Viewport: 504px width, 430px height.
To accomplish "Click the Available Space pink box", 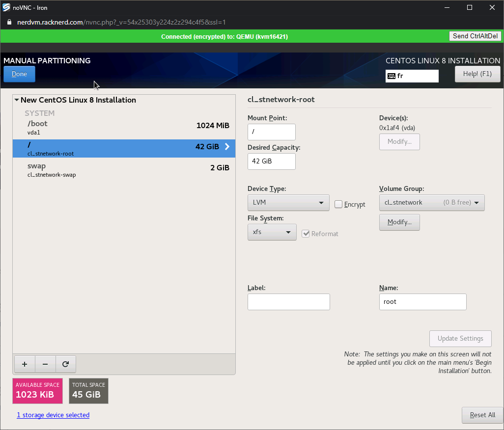I will click(38, 391).
